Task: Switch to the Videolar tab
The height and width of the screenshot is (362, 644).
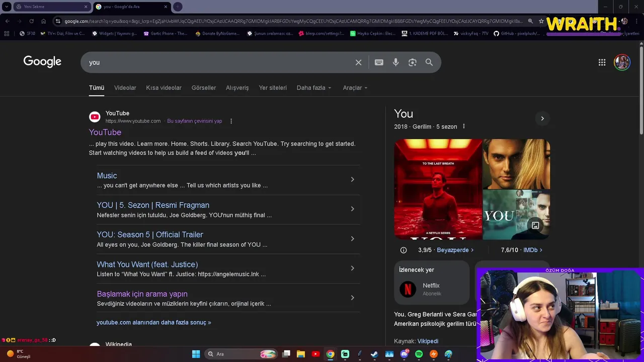Action: [125, 87]
